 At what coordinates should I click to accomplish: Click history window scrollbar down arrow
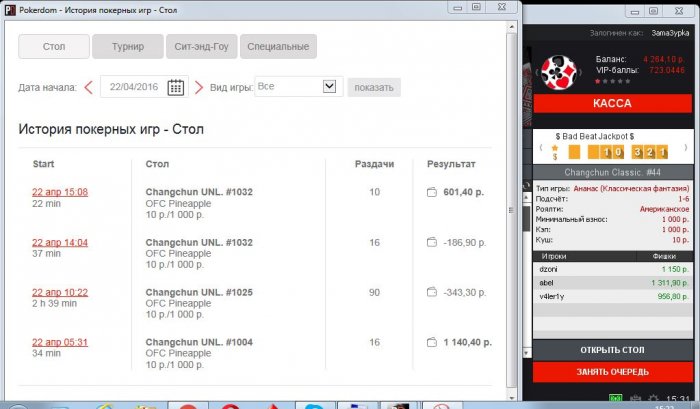click(512, 397)
